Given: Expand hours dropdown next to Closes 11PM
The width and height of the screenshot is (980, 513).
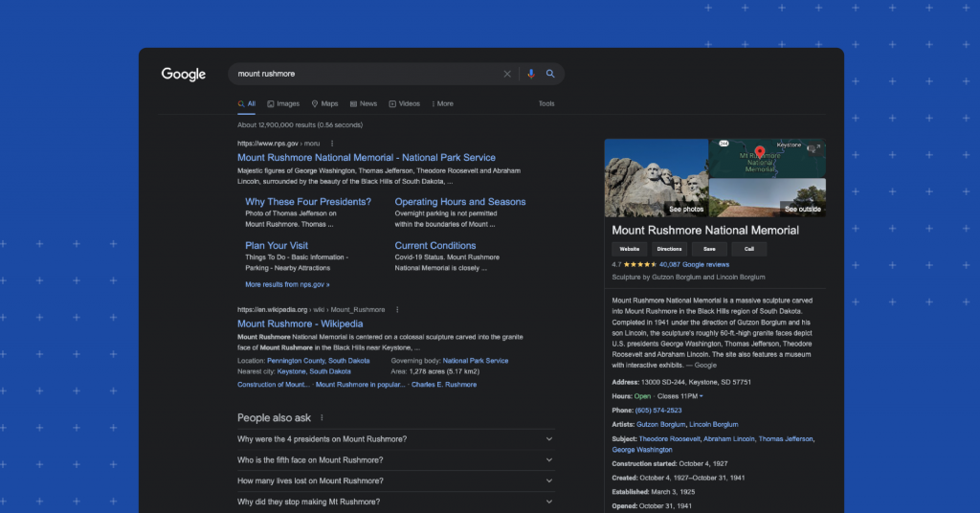Looking at the screenshot, I should coord(702,396).
